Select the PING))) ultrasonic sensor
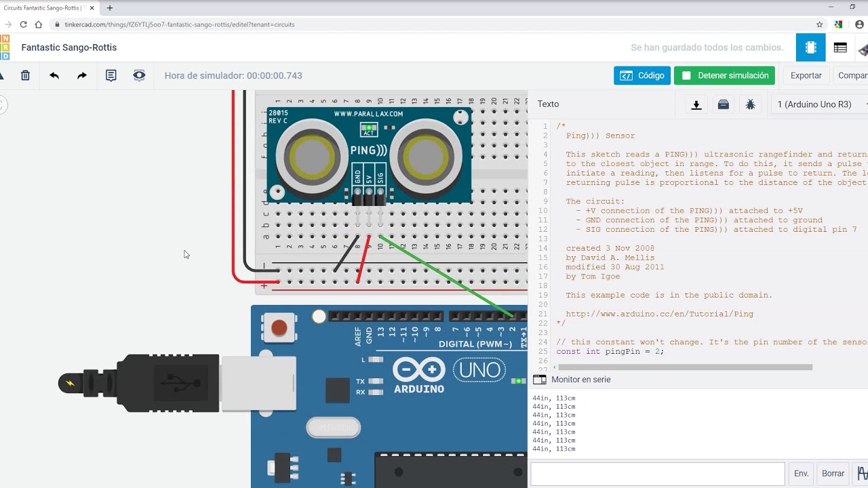Screen dimensions: 868x488 coord(369,155)
